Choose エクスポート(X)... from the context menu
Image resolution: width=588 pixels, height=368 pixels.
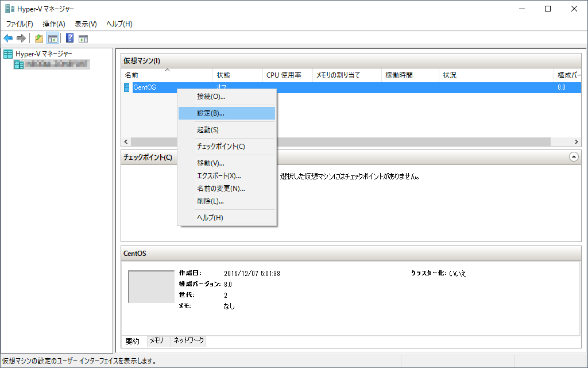pos(227,176)
